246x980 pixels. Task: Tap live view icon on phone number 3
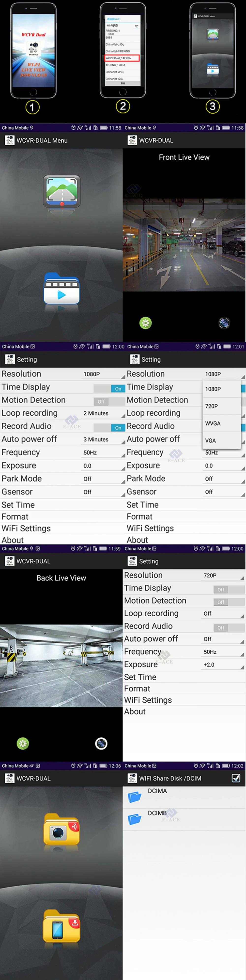pos(213,34)
